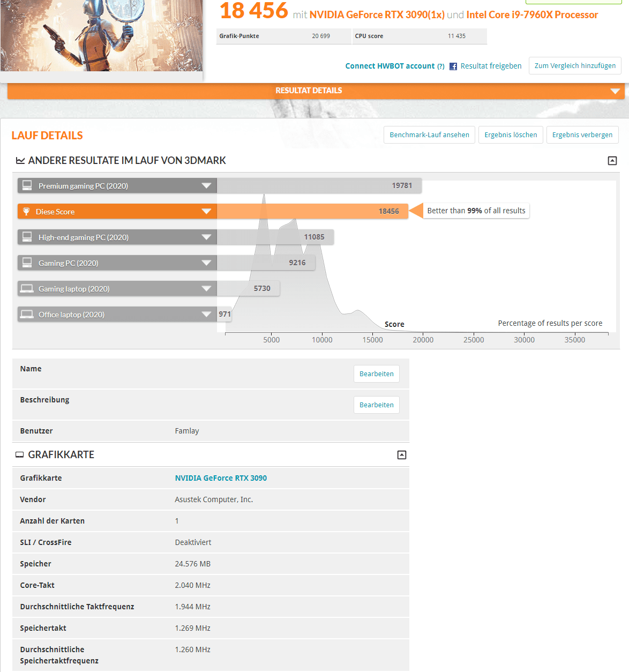The width and height of the screenshot is (629, 672).
Task: Click the 18456 orange score bar value
Action: (x=388, y=211)
